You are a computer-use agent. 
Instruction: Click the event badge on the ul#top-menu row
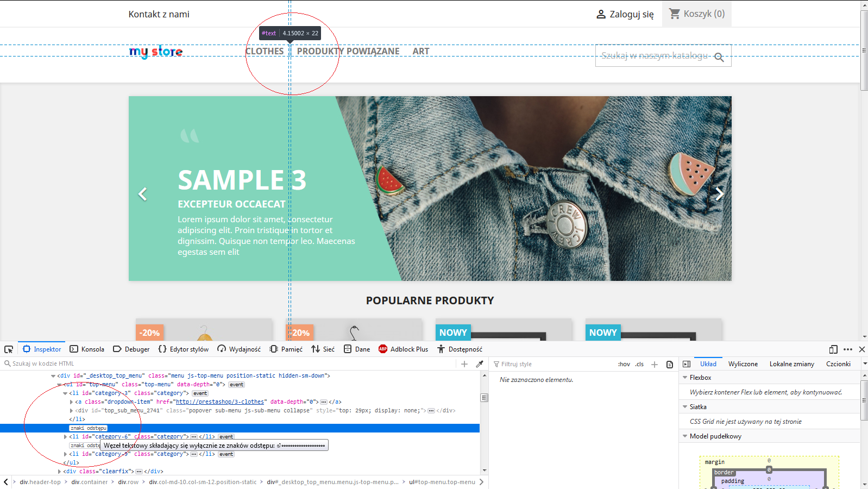236,385
